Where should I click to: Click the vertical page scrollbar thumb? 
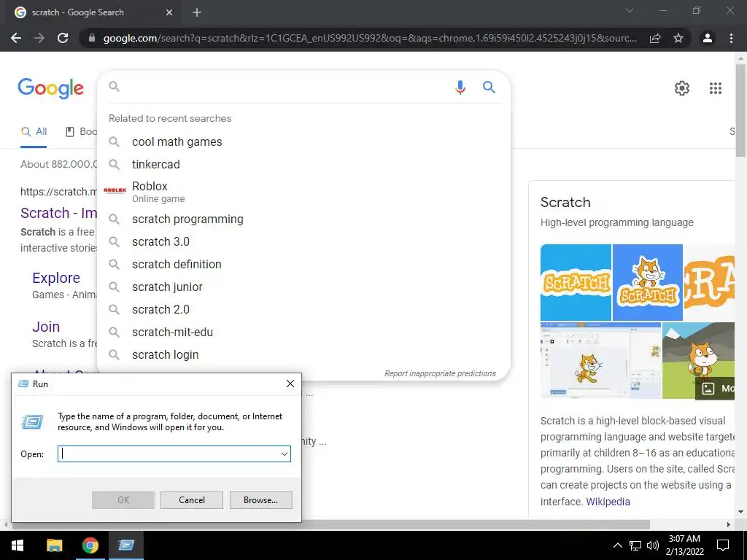click(741, 109)
